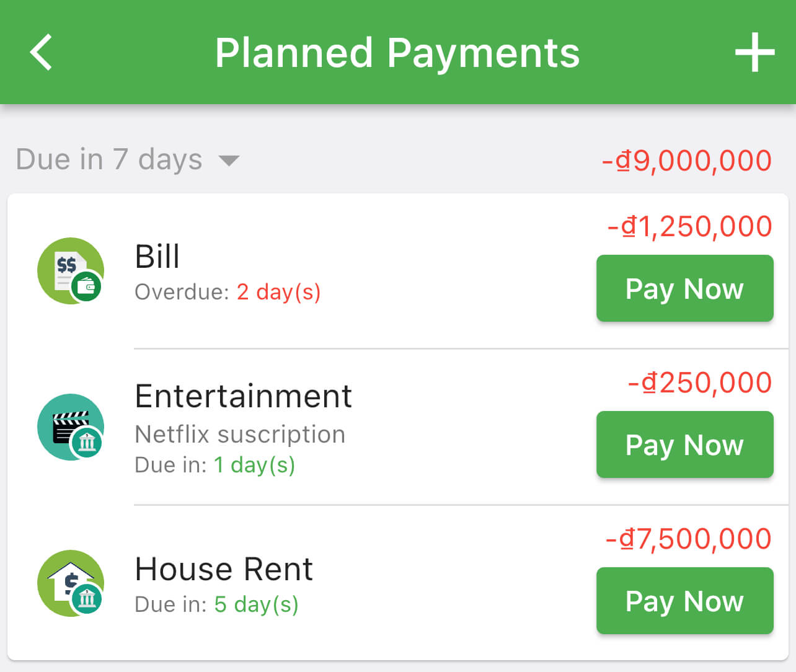796x672 pixels.
Task: Tap the 'Netflix suscription' note text
Action: [240, 435]
